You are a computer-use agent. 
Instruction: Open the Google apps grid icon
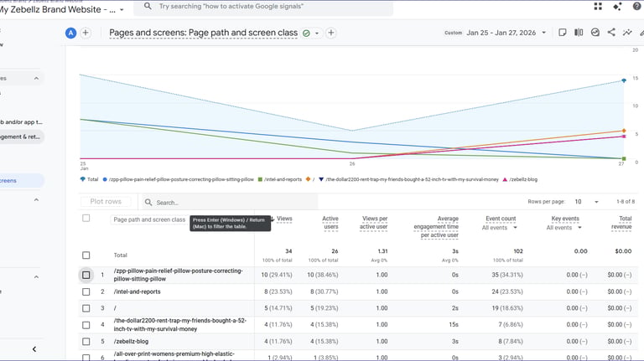(598, 6)
